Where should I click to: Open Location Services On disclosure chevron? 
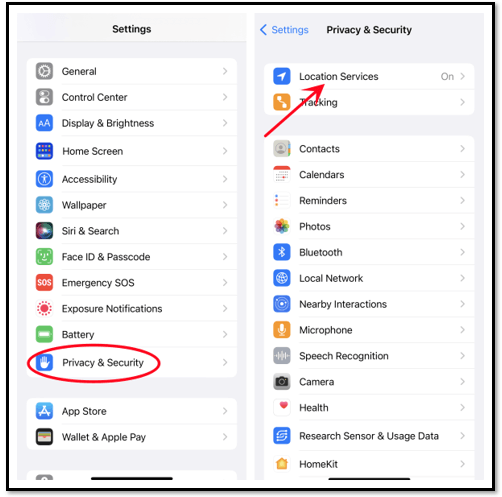pyautogui.click(x=462, y=76)
